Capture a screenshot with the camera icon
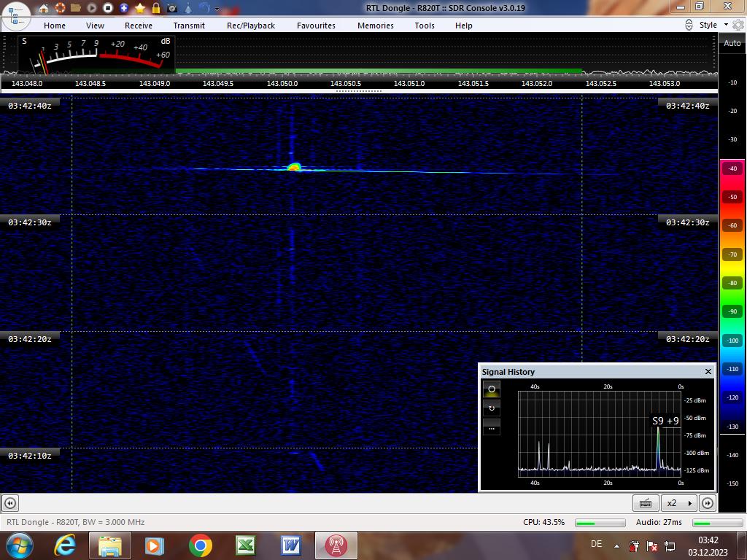Image resolution: width=747 pixels, height=560 pixels. 172,7
